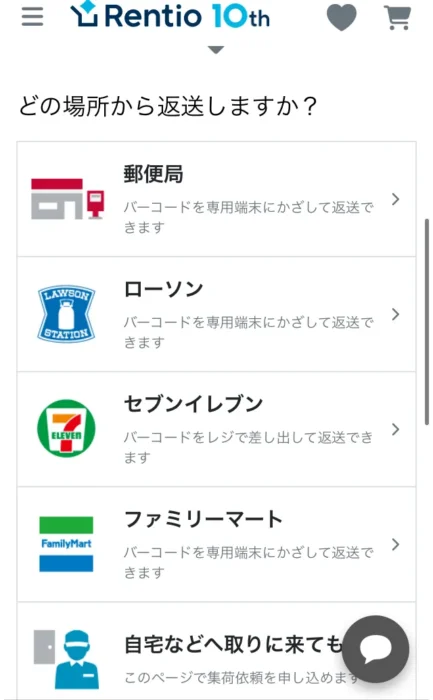Expand the down arrow below the header
433x700 pixels.
(x=216, y=50)
